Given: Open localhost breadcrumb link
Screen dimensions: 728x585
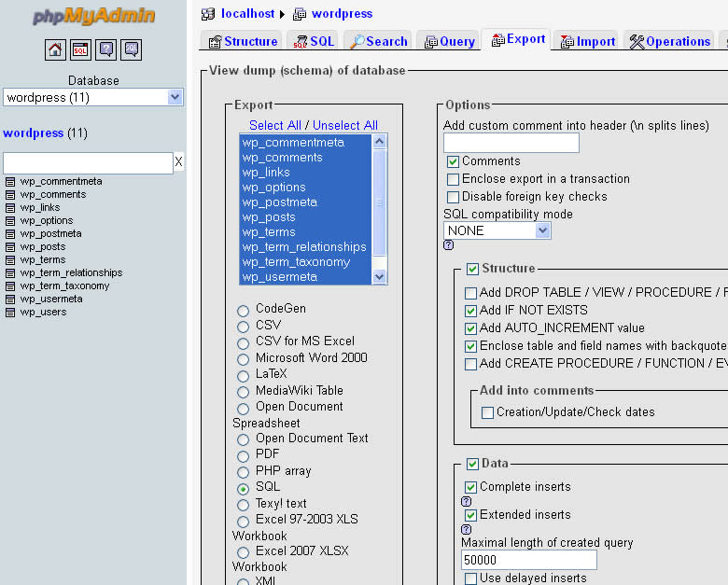Looking at the screenshot, I should click(248, 14).
